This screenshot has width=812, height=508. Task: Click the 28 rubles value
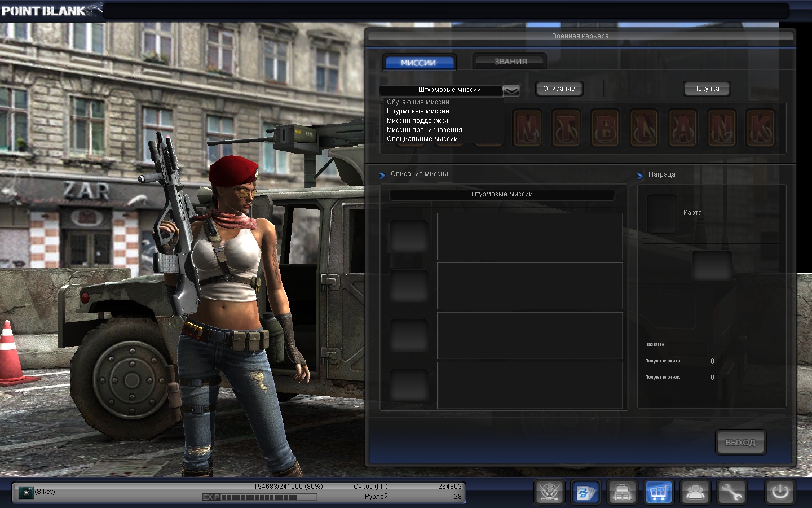(x=458, y=497)
